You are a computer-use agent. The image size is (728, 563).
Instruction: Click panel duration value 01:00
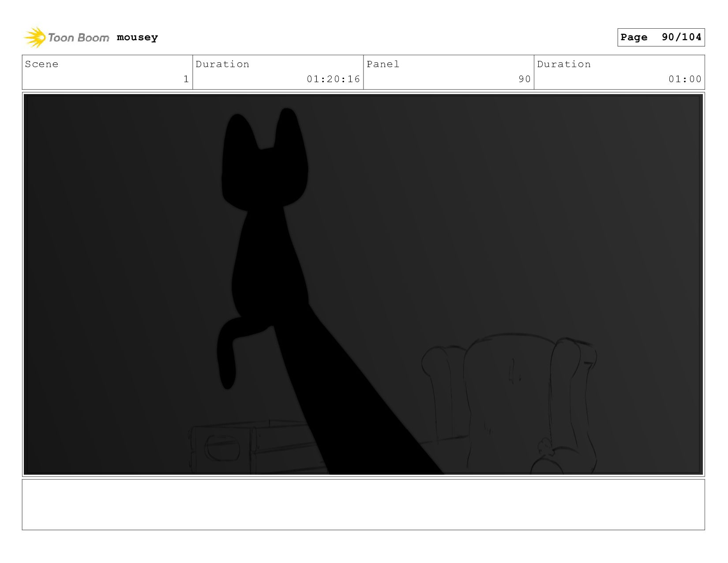(x=685, y=79)
